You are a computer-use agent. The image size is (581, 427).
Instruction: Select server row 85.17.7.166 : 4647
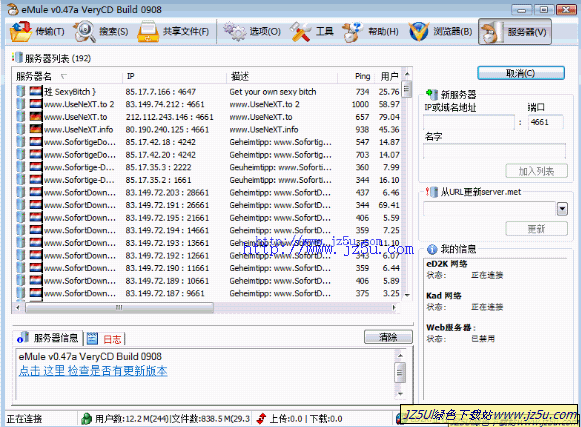(208, 92)
